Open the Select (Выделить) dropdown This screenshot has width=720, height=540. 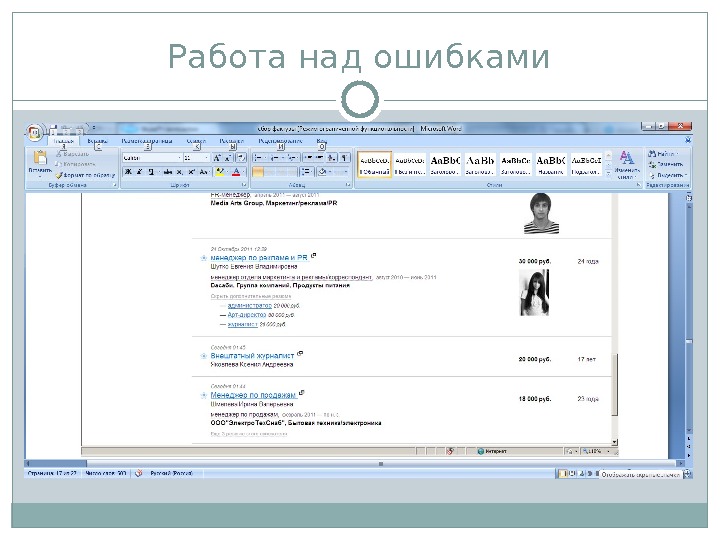pyautogui.click(x=668, y=175)
